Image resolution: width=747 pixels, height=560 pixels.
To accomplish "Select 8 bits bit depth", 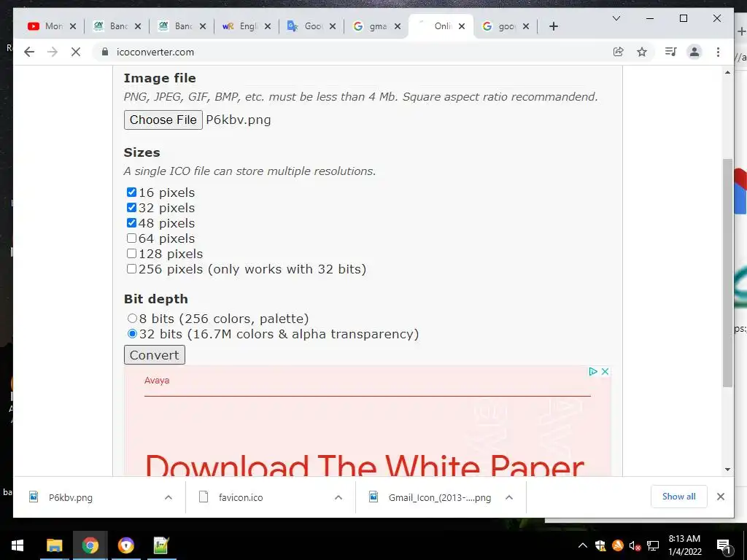I will (x=133, y=318).
